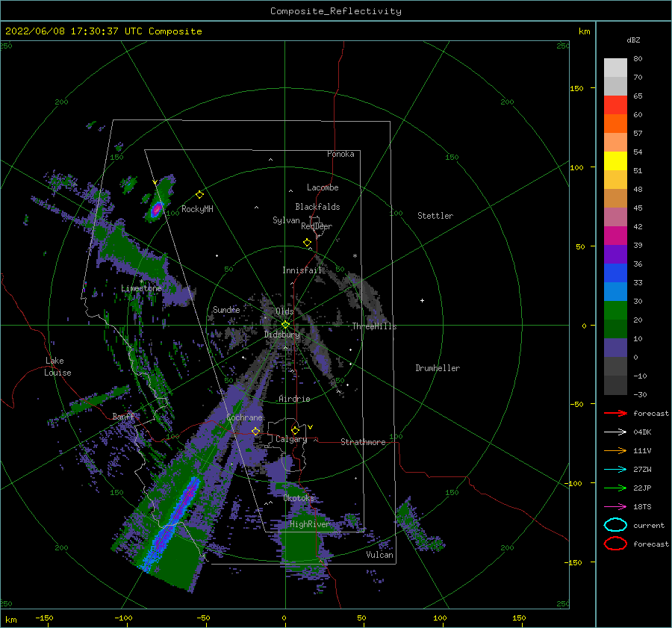
Task: Select the yellow diamond marker above Calgary label
Action: point(295,430)
